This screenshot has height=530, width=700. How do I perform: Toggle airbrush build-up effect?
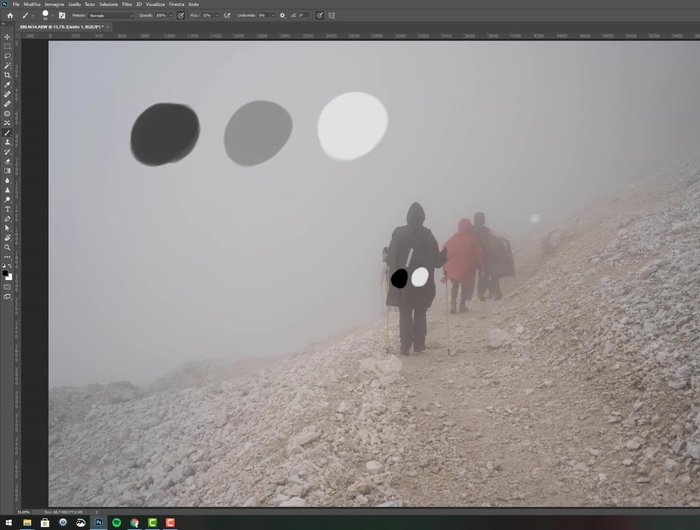(x=228, y=16)
